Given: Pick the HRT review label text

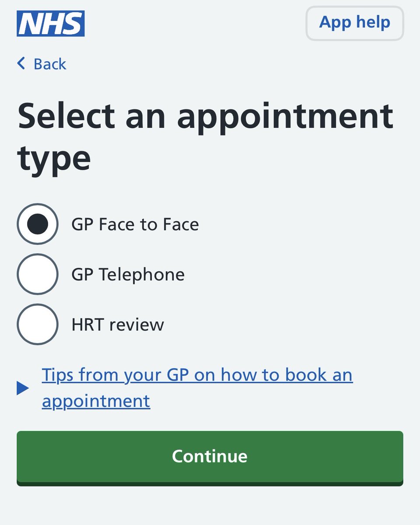Looking at the screenshot, I should click(x=118, y=325).
